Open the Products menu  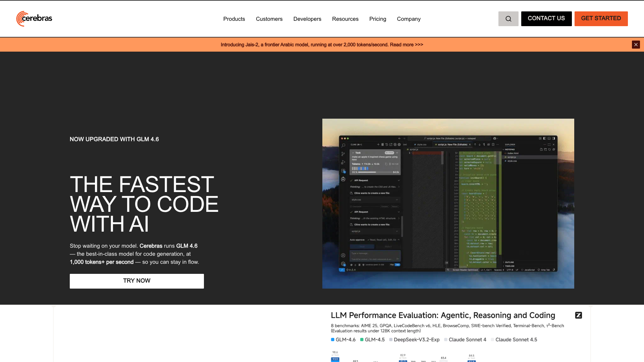tap(234, 19)
